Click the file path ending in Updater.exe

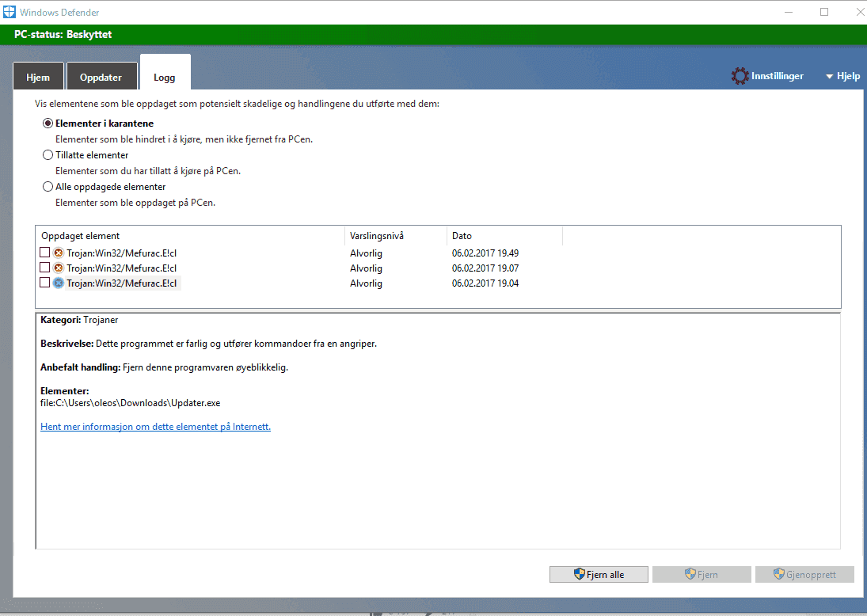[x=131, y=403]
